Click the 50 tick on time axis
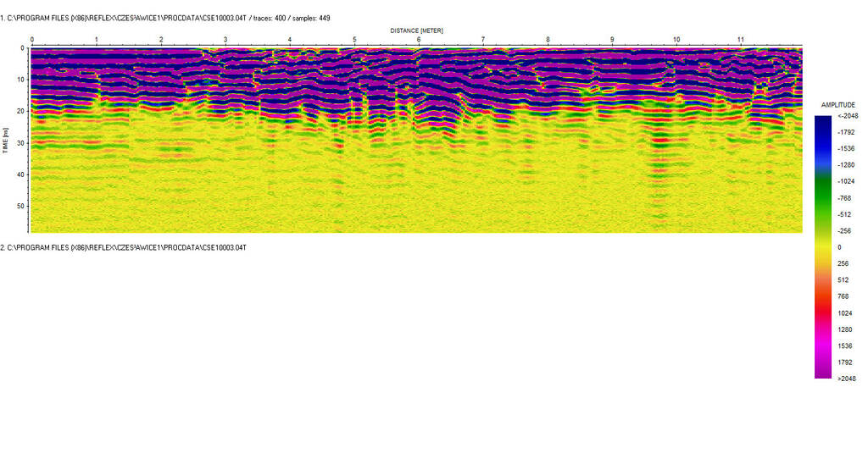 (21, 206)
